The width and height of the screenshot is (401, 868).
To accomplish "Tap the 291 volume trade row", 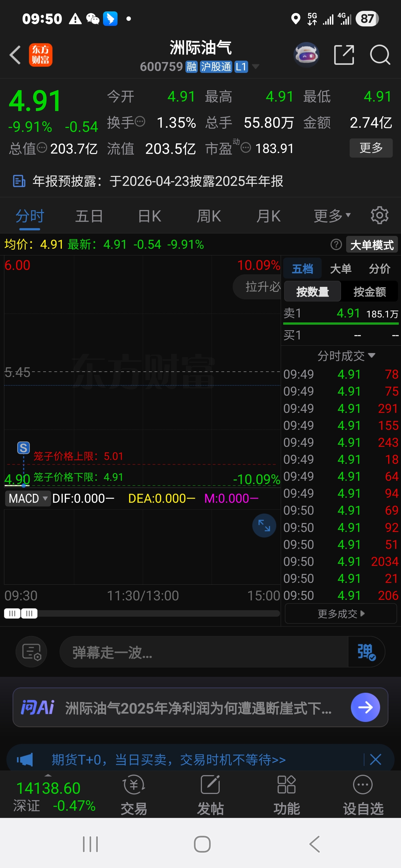I will pyautogui.click(x=341, y=408).
